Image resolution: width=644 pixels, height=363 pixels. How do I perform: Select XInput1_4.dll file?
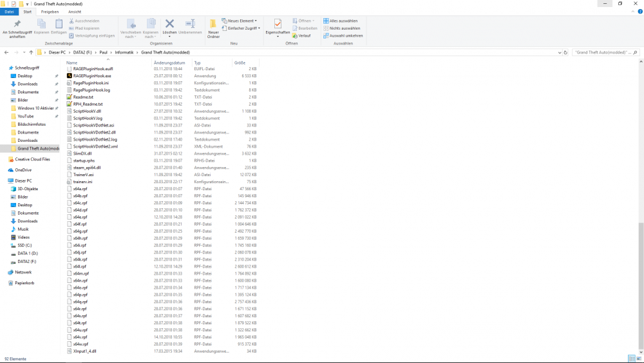click(x=84, y=351)
